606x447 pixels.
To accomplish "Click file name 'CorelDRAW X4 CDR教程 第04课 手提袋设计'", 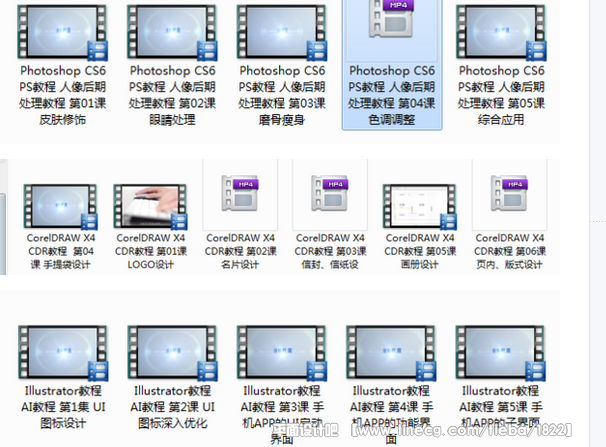I will click(x=61, y=251).
